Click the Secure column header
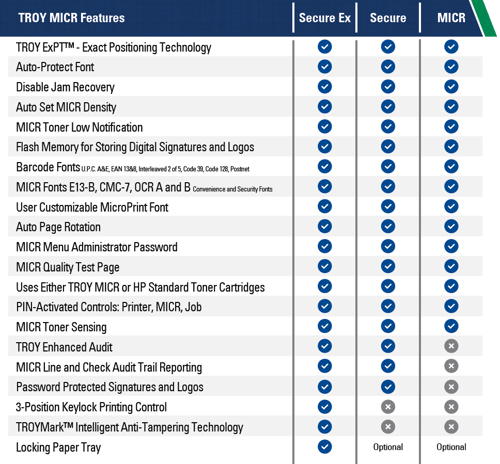This screenshot has height=464, width=500. click(388, 18)
